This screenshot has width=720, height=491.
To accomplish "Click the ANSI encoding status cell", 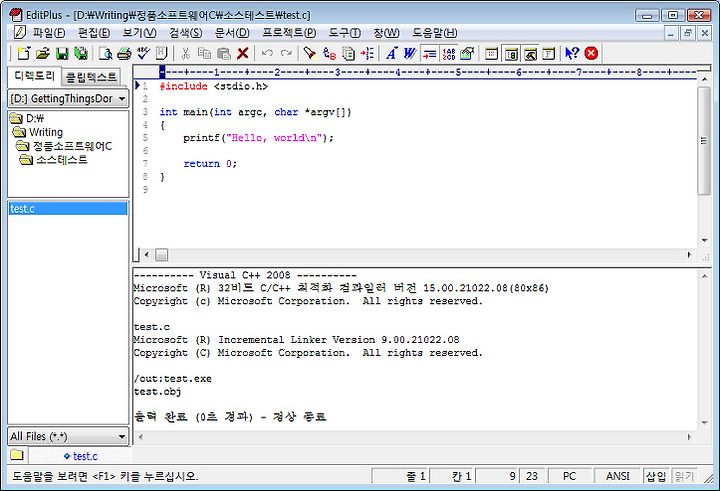I will [x=618, y=476].
